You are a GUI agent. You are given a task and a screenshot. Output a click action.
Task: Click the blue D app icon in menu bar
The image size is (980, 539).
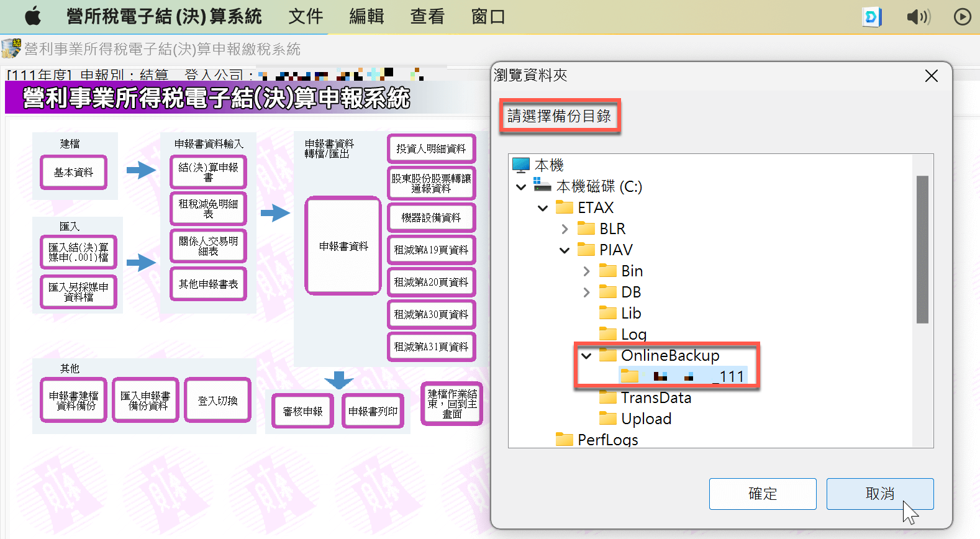click(872, 17)
